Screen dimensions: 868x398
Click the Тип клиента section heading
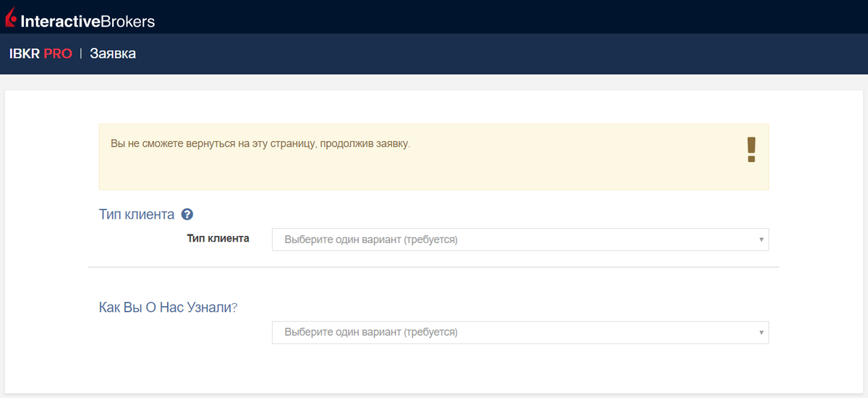point(137,214)
